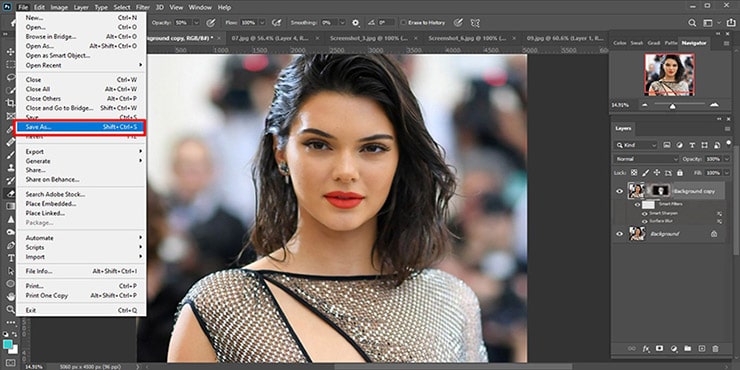Screen dimensions: 740x370
Task: Open symmetry paint butterfly icon
Action: pos(475,23)
